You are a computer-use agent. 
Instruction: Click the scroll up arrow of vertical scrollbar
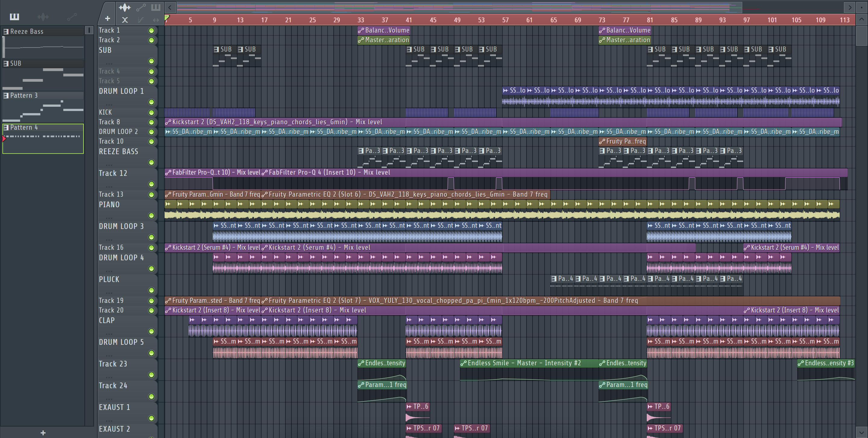pos(862,20)
